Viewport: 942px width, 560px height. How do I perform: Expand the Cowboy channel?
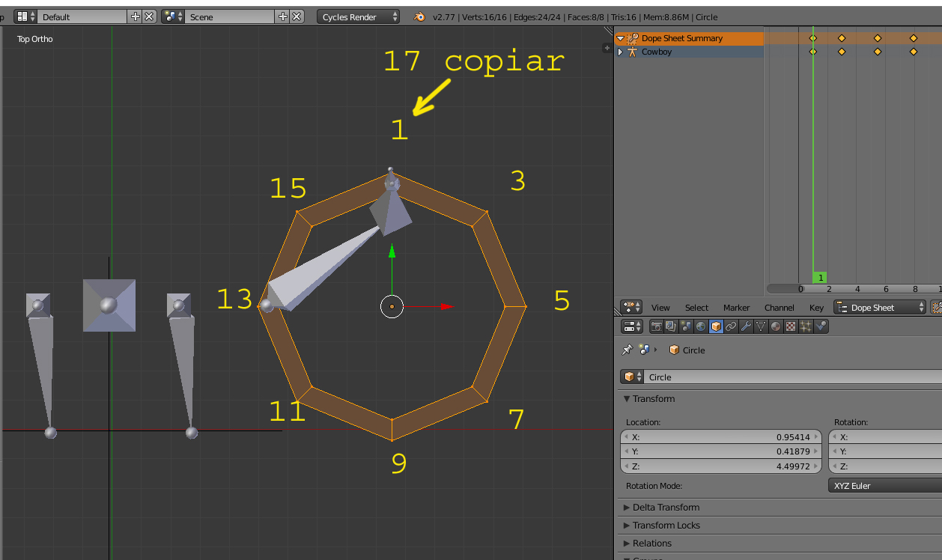point(620,52)
